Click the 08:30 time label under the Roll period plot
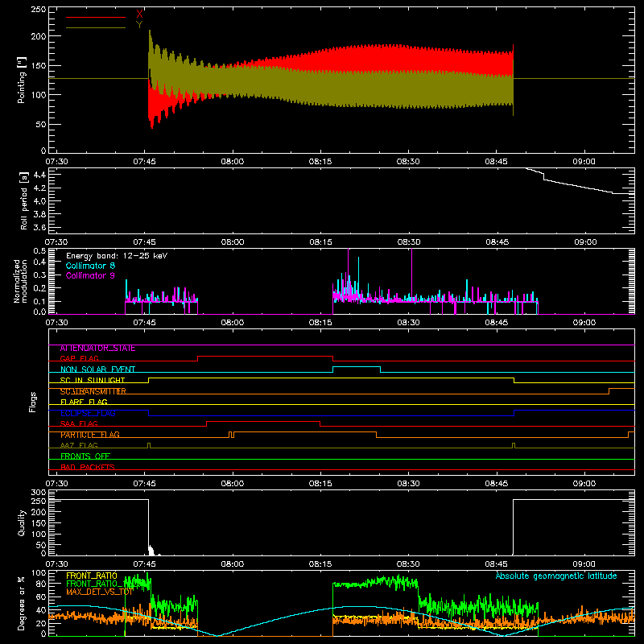 (x=409, y=242)
